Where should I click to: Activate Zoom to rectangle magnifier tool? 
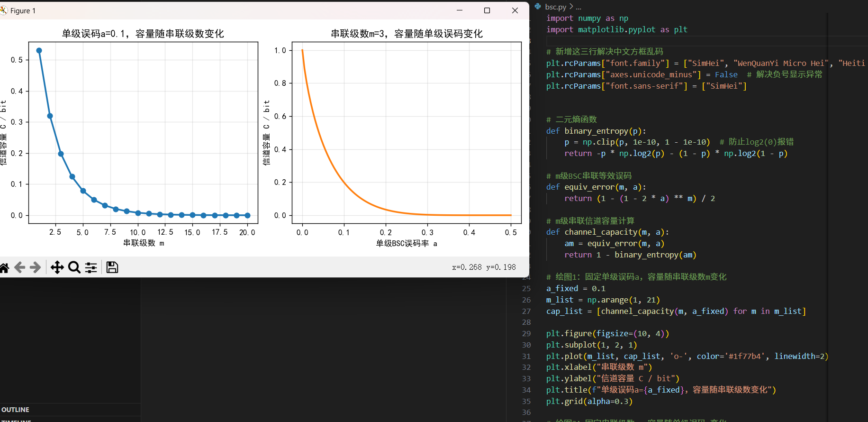click(x=74, y=267)
